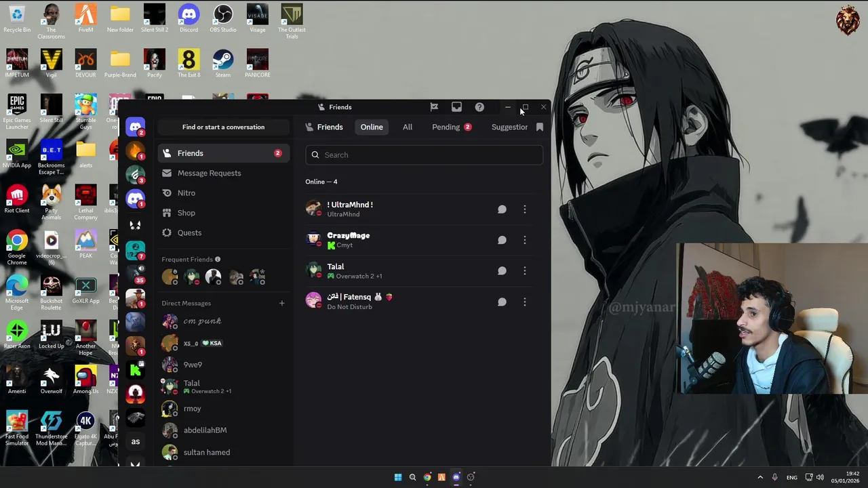
Task: Open the Quests page
Action: (x=223, y=232)
